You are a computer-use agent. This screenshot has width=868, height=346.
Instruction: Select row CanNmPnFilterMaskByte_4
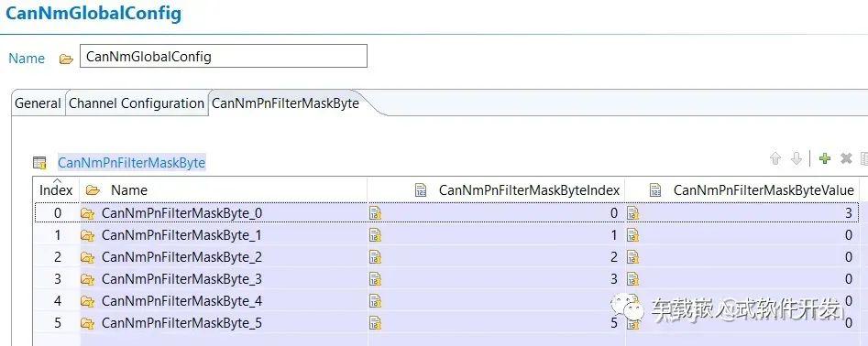click(x=446, y=301)
